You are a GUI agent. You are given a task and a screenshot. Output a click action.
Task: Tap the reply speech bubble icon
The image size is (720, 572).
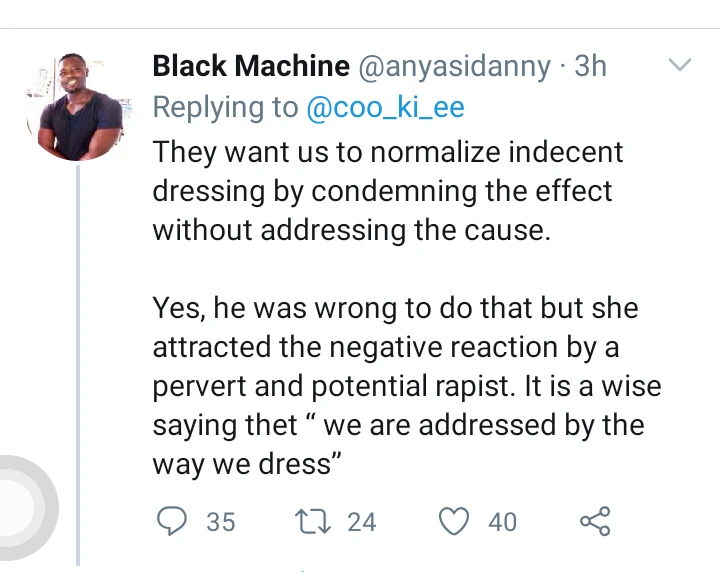[174, 521]
